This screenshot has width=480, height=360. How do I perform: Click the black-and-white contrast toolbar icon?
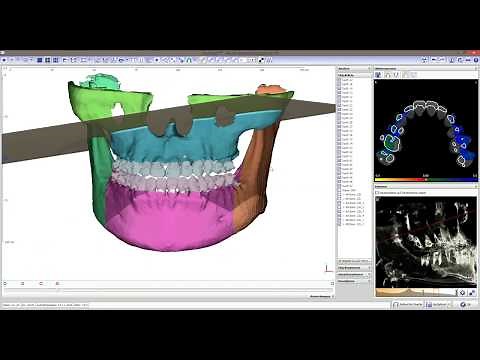[x=261, y=60]
